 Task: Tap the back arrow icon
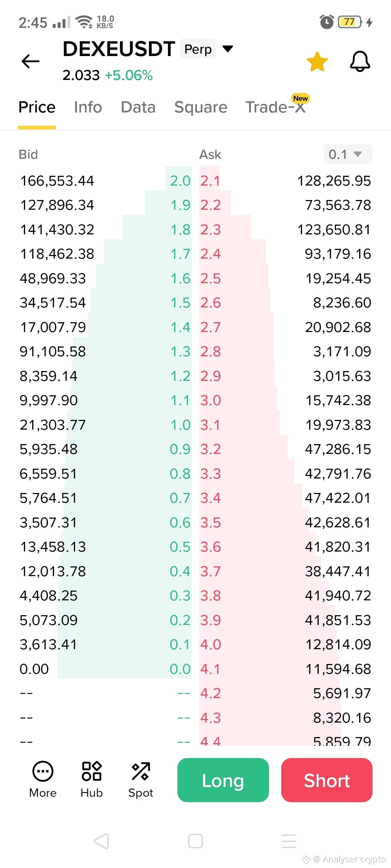point(30,61)
